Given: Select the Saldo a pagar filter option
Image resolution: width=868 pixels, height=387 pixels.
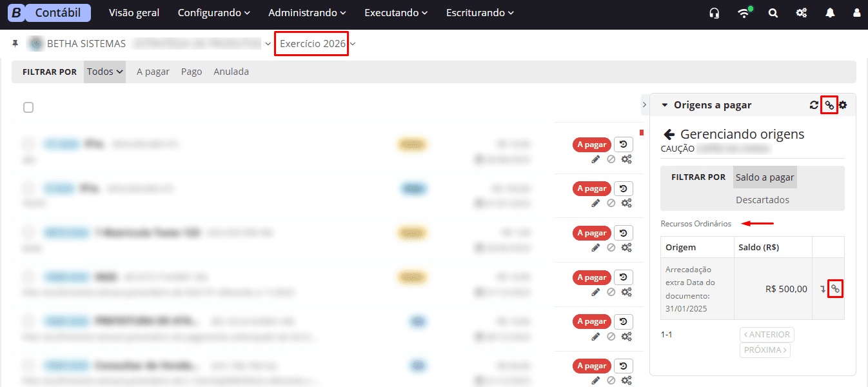Looking at the screenshot, I should coord(765,176).
